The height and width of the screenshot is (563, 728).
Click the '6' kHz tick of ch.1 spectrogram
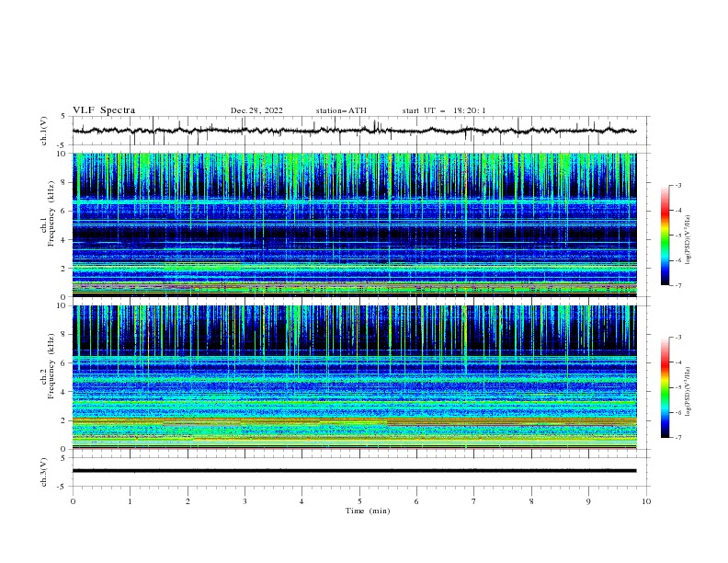point(63,211)
